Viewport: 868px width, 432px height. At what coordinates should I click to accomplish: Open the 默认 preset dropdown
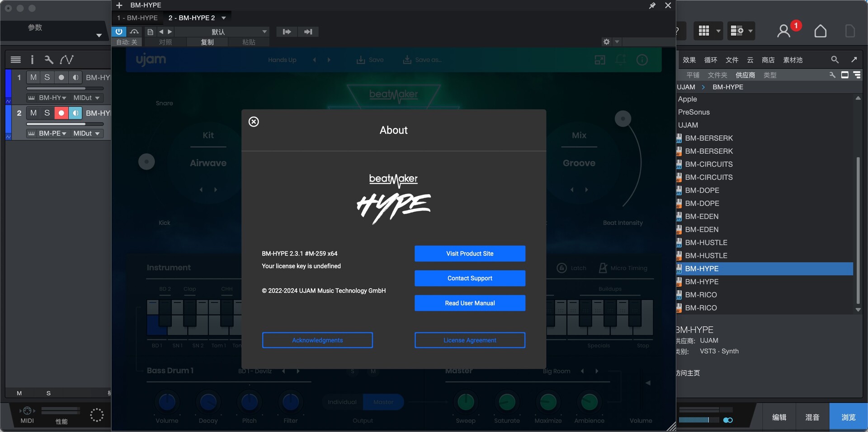[222, 32]
